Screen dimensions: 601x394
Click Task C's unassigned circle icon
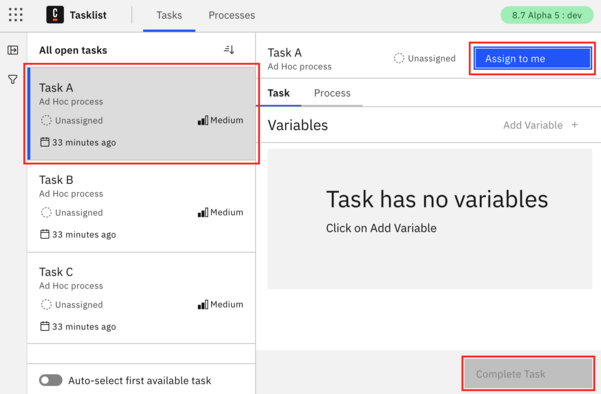[x=46, y=305]
